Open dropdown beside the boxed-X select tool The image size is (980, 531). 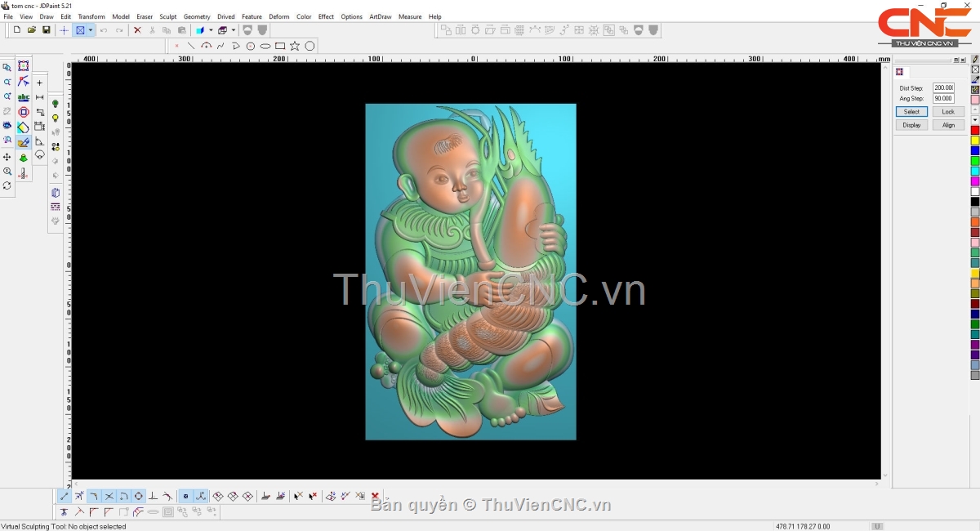tap(91, 30)
